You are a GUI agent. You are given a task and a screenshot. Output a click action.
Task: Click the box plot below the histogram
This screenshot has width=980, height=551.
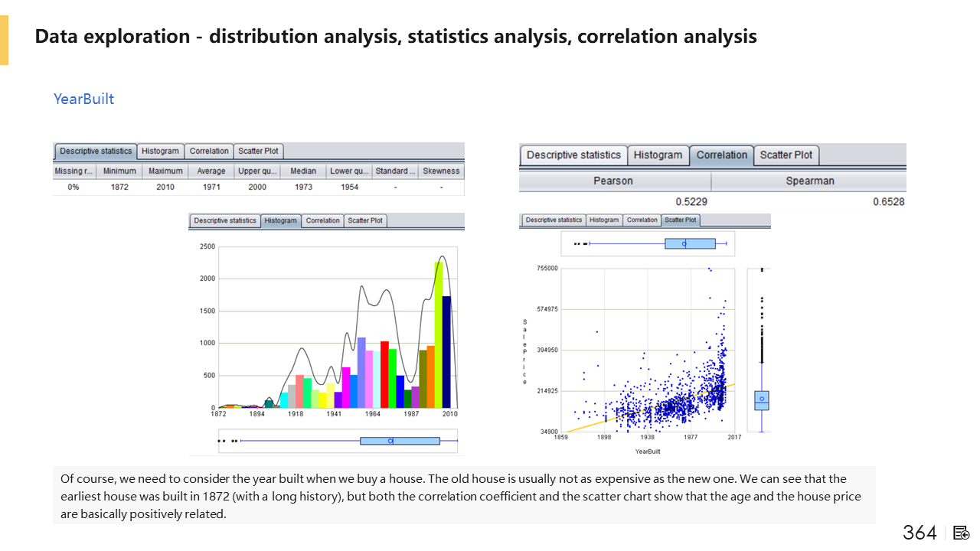click(x=400, y=441)
